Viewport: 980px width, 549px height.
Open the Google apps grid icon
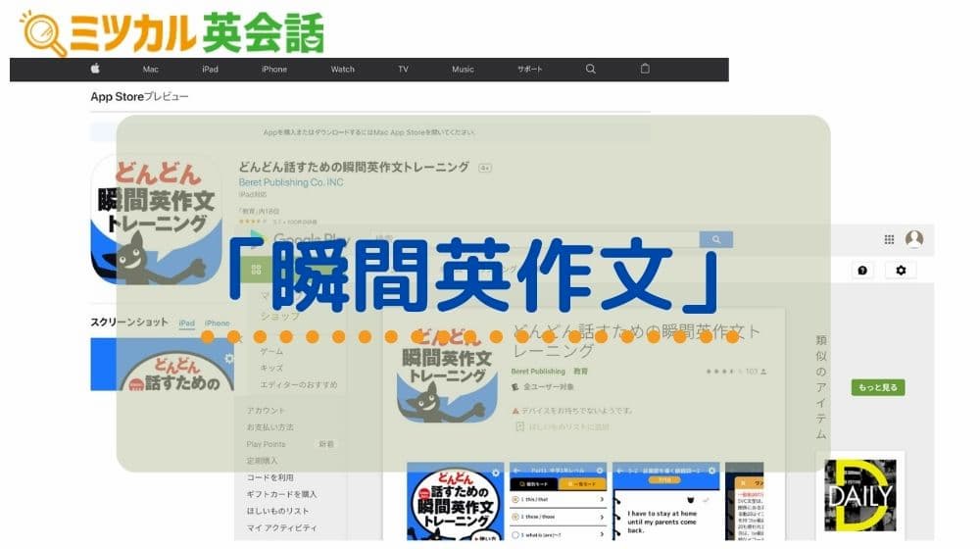pos(890,239)
